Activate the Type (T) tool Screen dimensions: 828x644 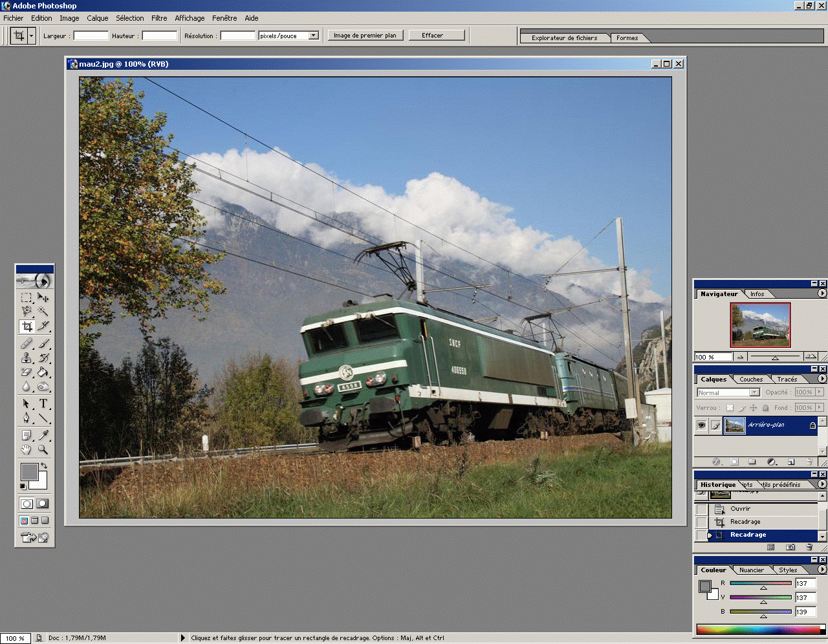click(43, 403)
